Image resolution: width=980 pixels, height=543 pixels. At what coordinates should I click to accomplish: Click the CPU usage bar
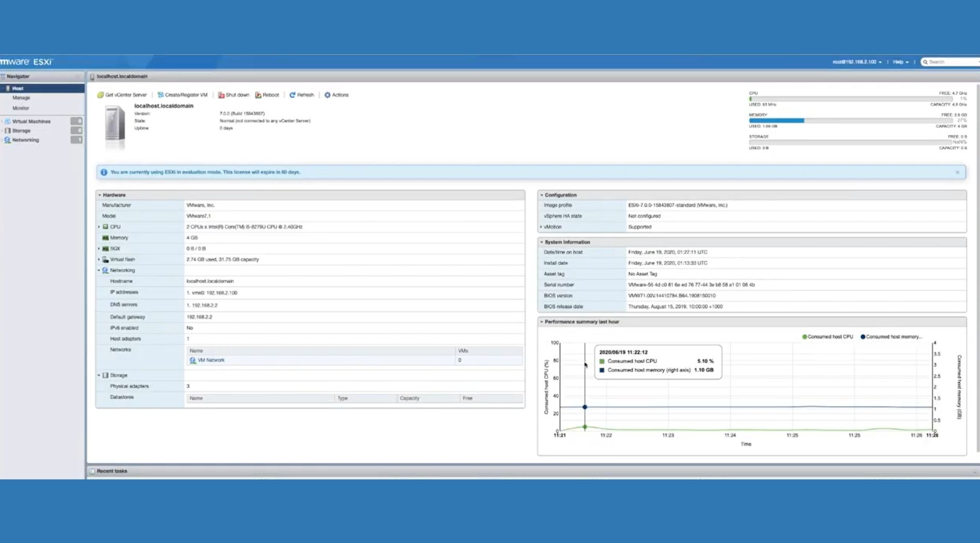coord(850,99)
